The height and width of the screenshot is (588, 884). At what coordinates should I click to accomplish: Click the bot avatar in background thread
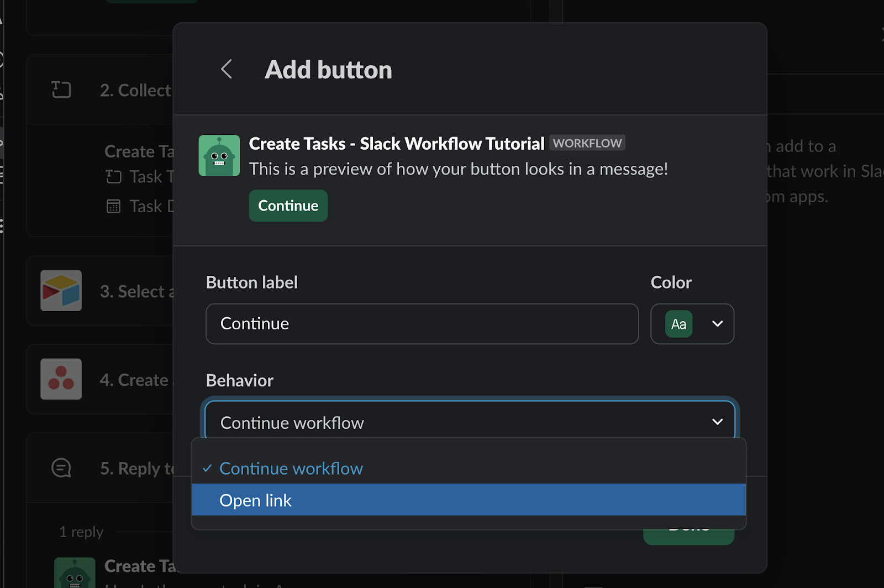[x=75, y=573]
